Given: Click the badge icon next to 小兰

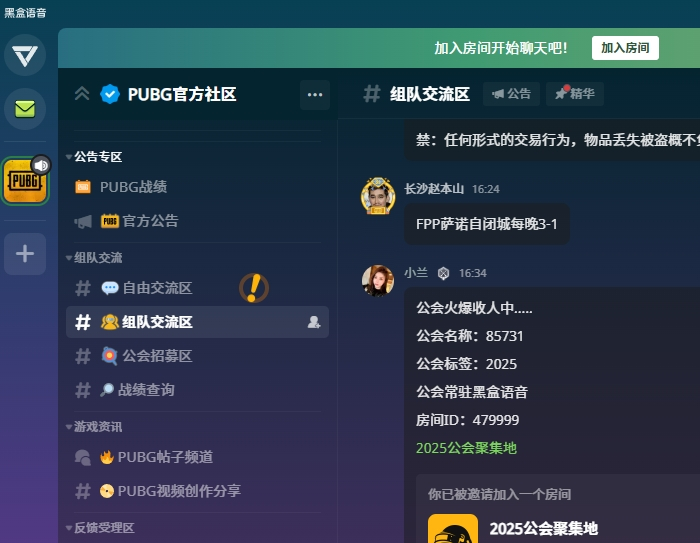Looking at the screenshot, I should coord(443,273).
